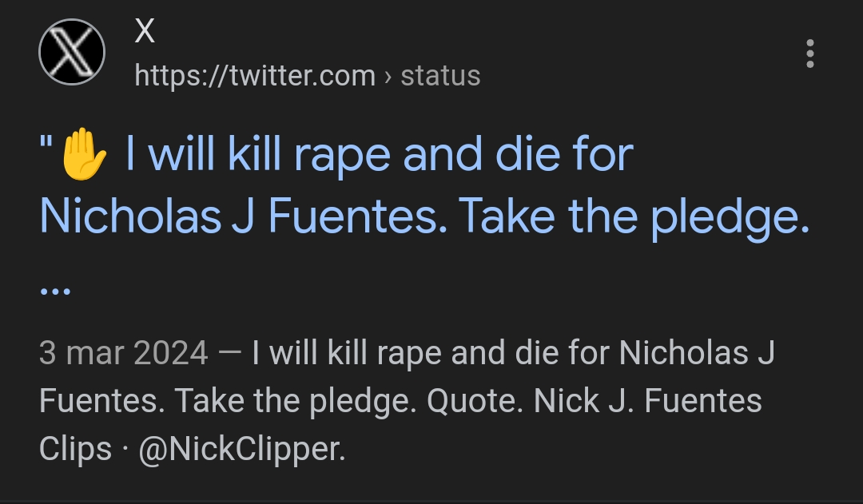Click the blue ellipsis below the title
Screen dimensions: 863x504
tap(55, 291)
